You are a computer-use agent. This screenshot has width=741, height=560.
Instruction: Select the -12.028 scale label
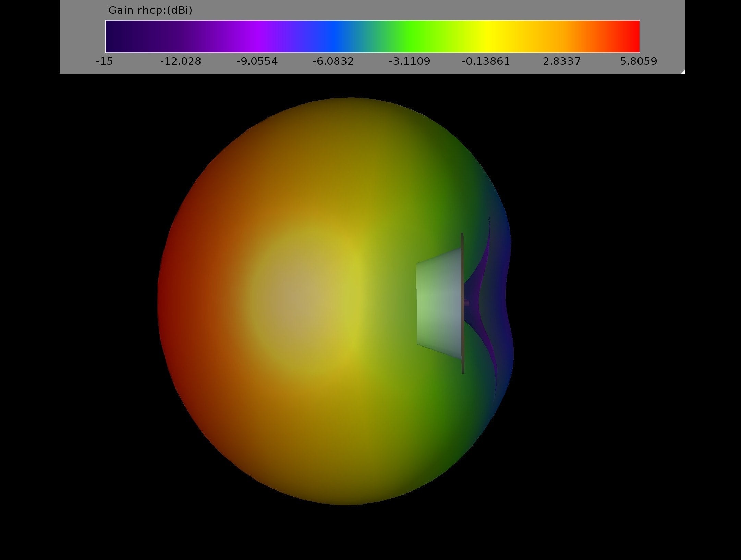(x=181, y=61)
